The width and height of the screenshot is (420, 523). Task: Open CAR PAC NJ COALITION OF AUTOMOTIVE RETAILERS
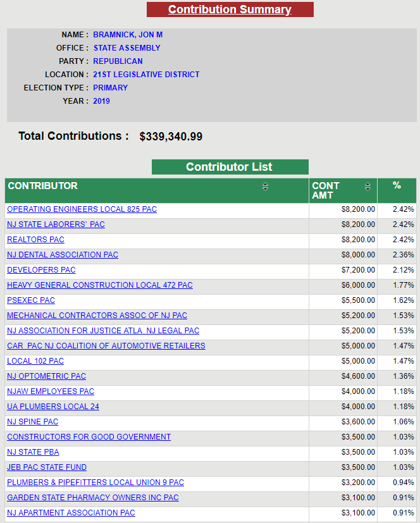coord(106,346)
